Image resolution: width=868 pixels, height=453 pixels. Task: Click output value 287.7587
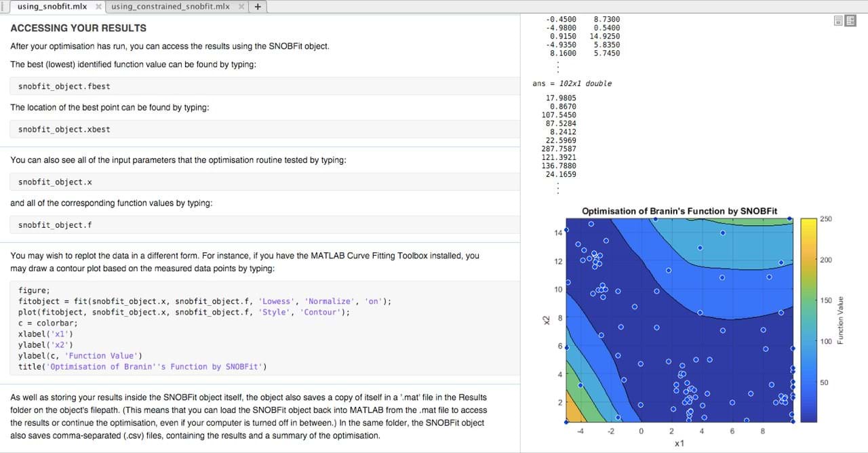tap(559, 149)
